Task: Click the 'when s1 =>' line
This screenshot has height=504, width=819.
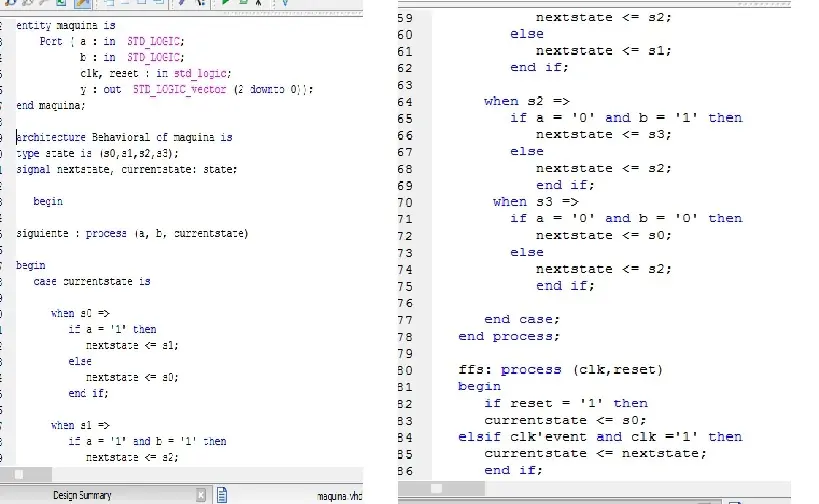Action: click(x=80, y=425)
